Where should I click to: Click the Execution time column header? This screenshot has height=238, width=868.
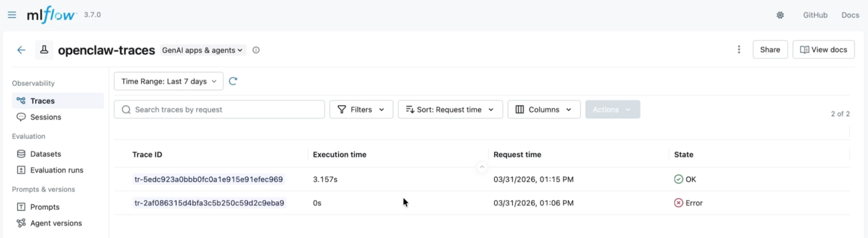pyautogui.click(x=340, y=155)
